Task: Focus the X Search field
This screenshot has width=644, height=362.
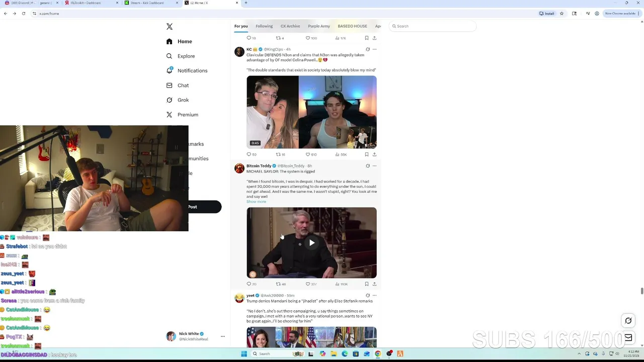Action: [433, 26]
